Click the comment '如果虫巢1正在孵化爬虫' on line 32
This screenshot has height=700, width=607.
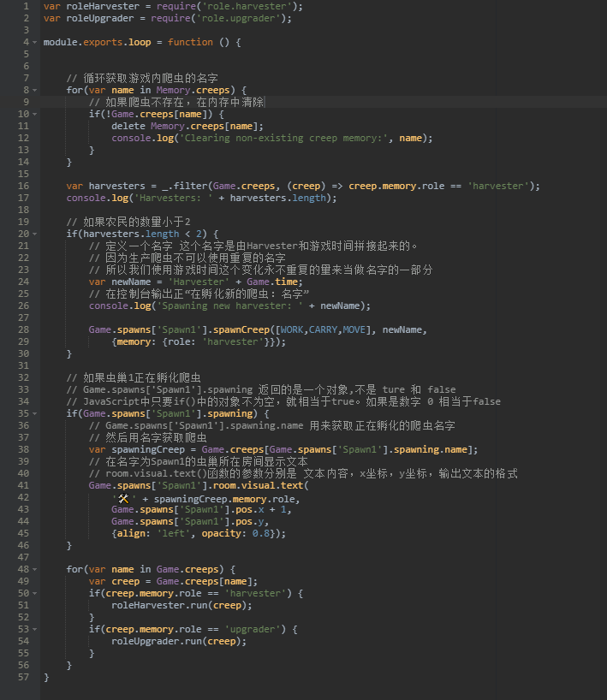[134, 377]
